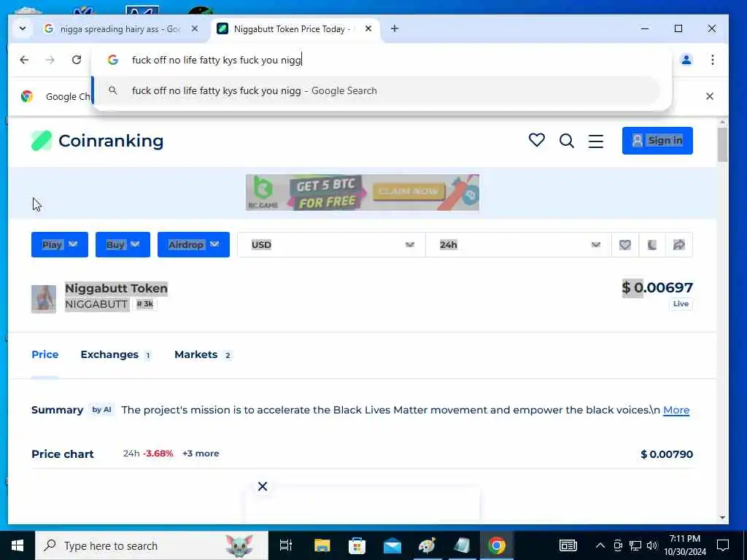Open the Coinranking search magnifier
747x560 pixels.
[x=566, y=141]
